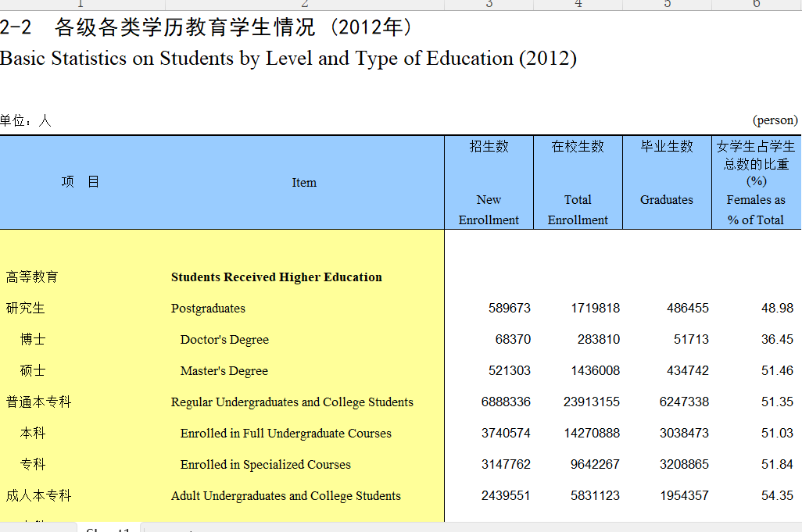Select Specialized Courses female percentage 51.84
This screenshot has height=532, width=802.
(778, 464)
